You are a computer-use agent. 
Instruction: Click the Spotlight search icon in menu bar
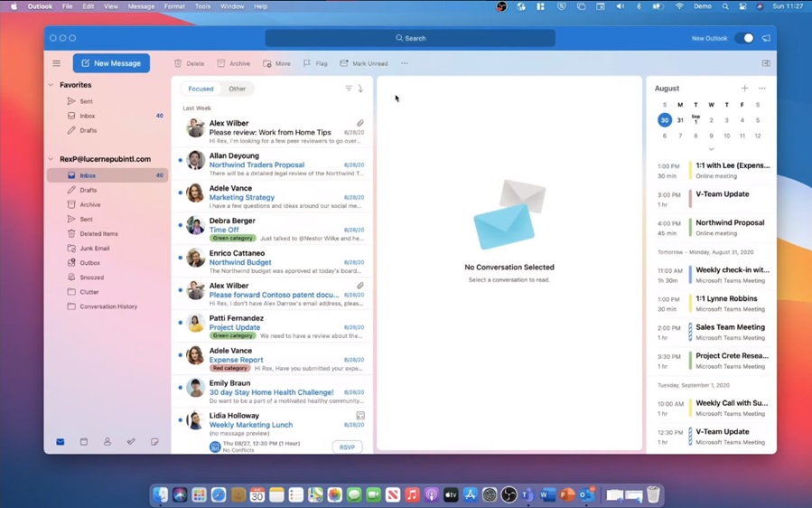[x=725, y=6]
